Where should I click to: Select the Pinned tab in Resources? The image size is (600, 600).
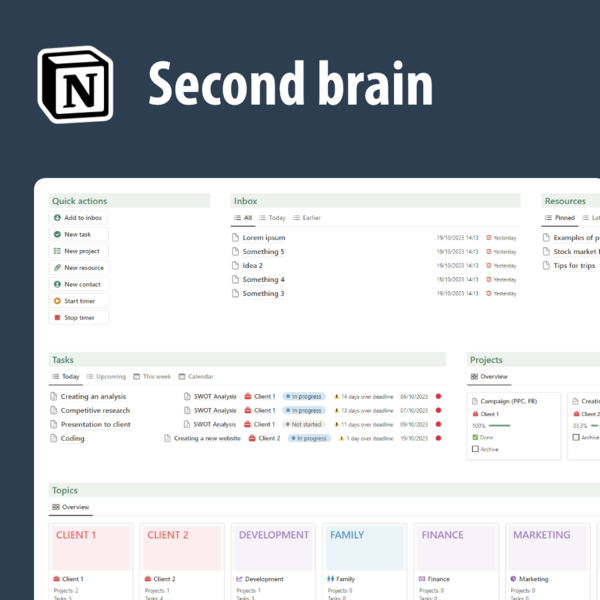click(560, 218)
